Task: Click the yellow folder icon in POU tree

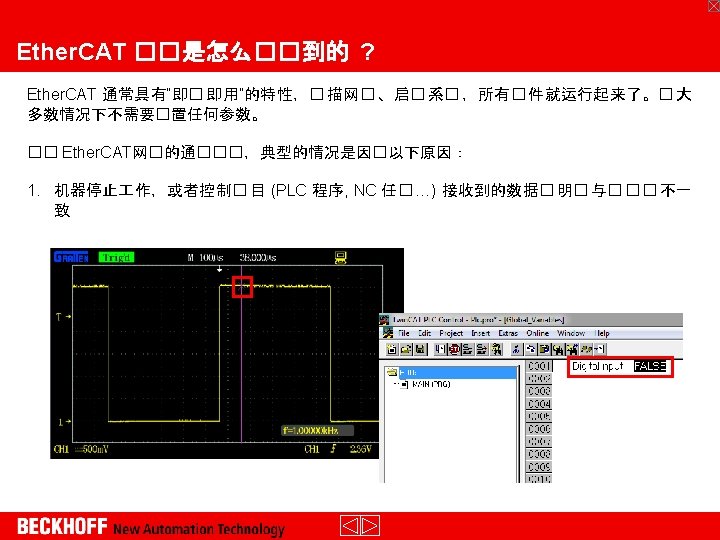Action: (392, 372)
